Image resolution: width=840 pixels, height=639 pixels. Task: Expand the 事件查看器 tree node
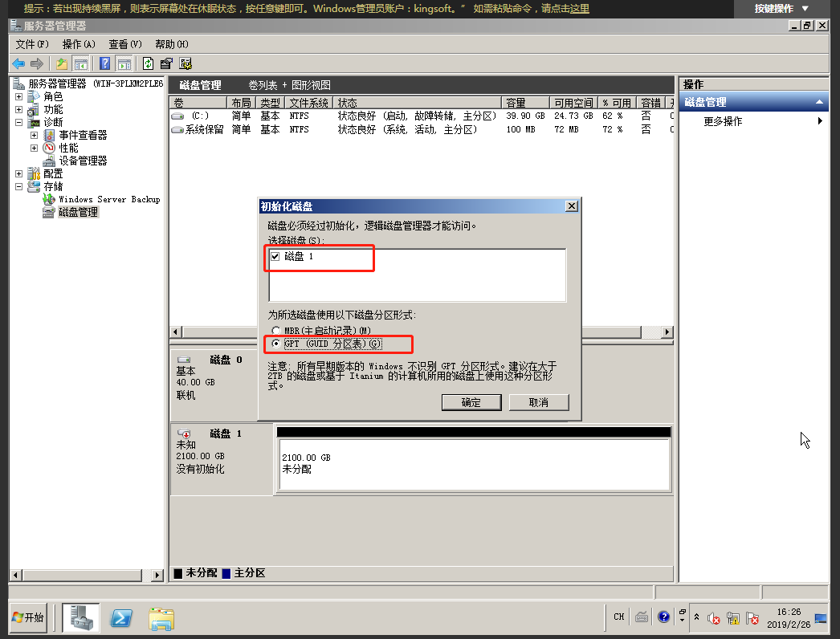point(34,135)
